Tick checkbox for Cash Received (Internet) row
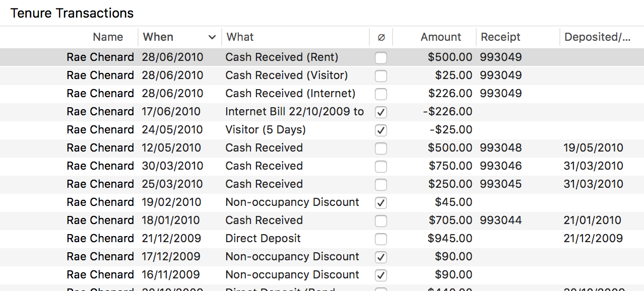Image resolution: width=644 pixels, height=291 pixels. 381,94
